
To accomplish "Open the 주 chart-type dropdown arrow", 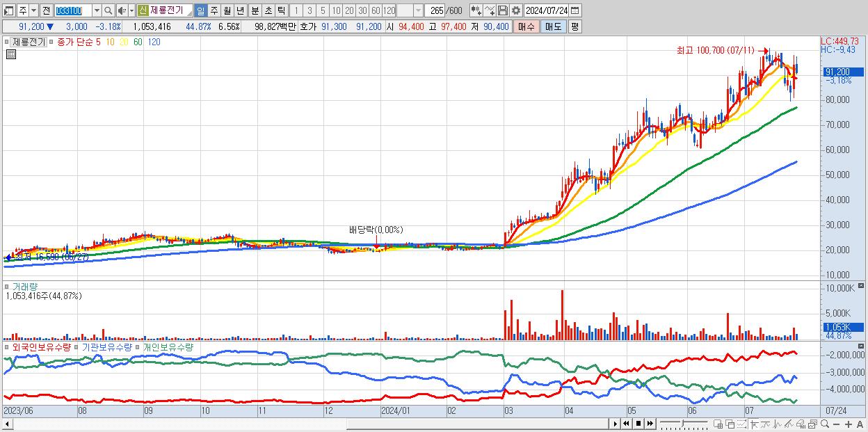I will coord(33,10).
